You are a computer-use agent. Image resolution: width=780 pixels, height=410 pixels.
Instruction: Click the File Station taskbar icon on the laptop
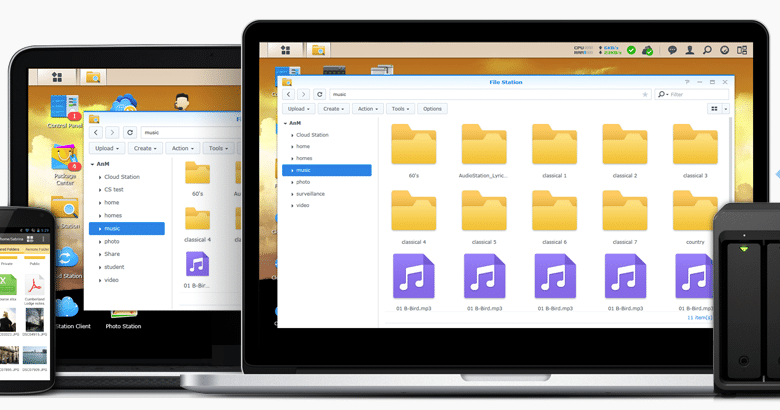[x=318, y=50]
